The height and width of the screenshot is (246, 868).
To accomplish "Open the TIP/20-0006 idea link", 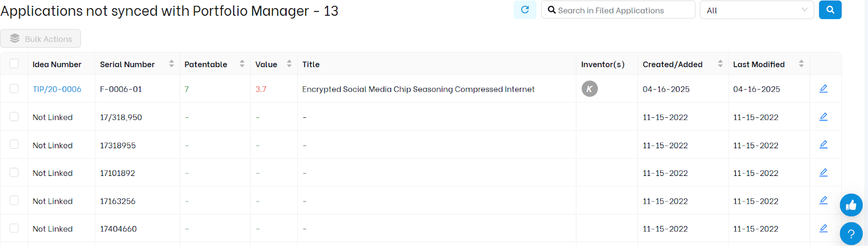I will (57, 89).
